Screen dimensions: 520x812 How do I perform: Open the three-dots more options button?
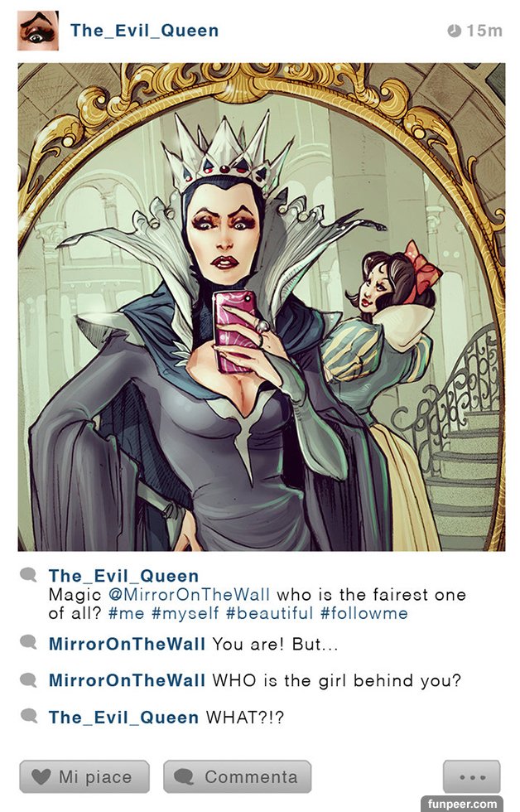click(472, 776)
